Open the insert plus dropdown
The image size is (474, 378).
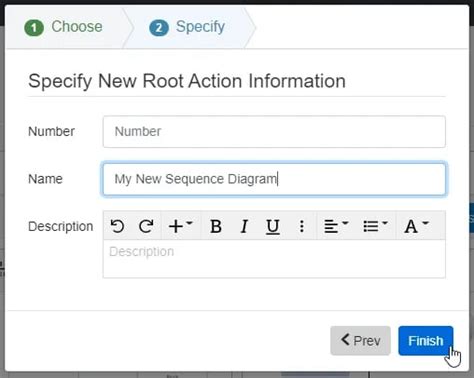point(181,226)
